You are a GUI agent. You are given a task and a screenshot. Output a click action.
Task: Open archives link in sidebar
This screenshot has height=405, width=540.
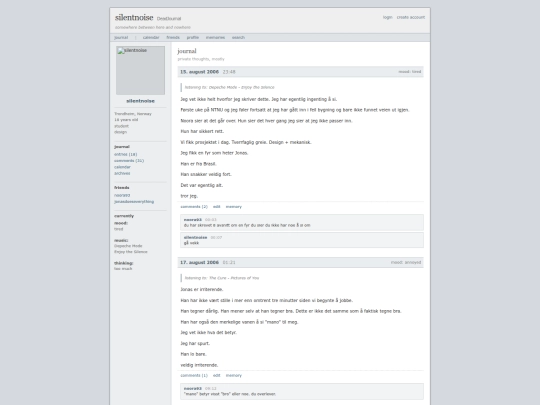pos(122,173)
